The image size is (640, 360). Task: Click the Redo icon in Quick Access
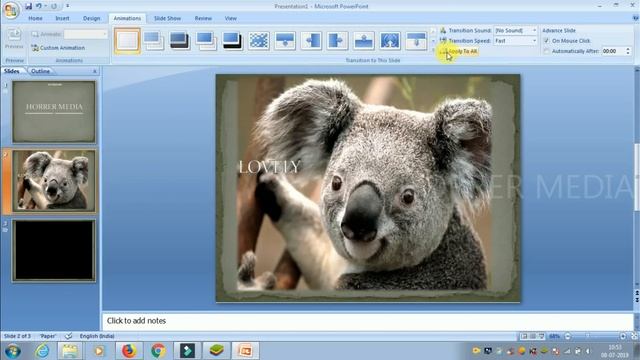point(54,6)
